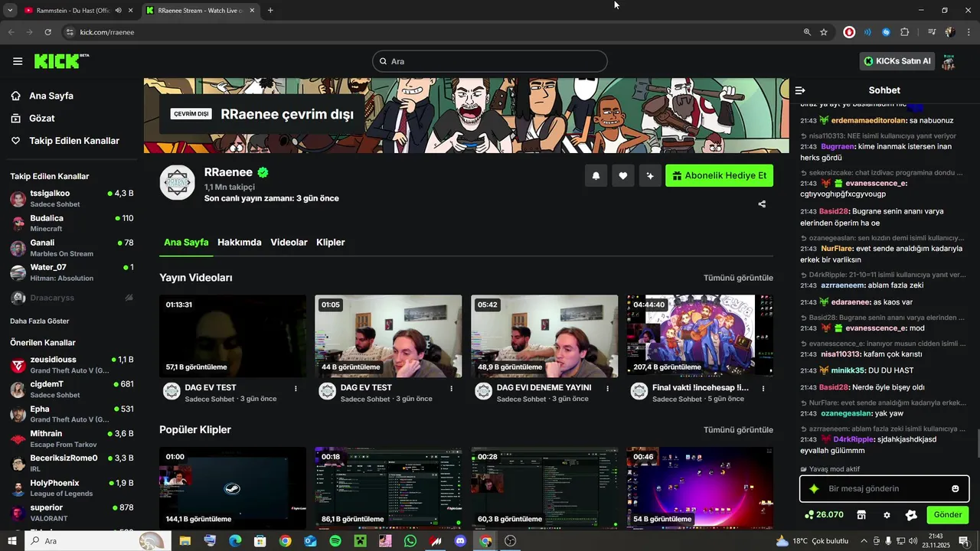The height and width of the screenshot is (551, 980).
Task: Open the 01:13:31 DAG EV TEST thumbnail
Action: point(233,336)
